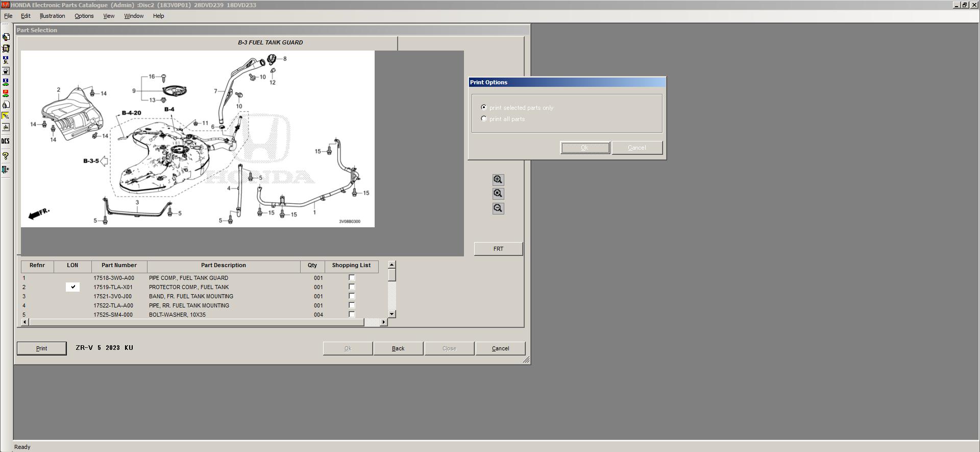Open the Options menu
The width and height of the screenshot is (980, 452).
84,16
